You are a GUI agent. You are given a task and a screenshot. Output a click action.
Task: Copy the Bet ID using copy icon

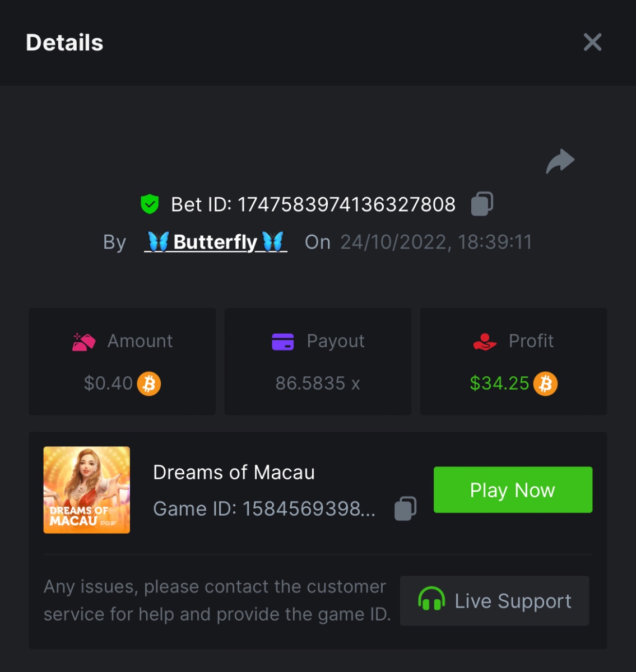(x=482, y=204)
